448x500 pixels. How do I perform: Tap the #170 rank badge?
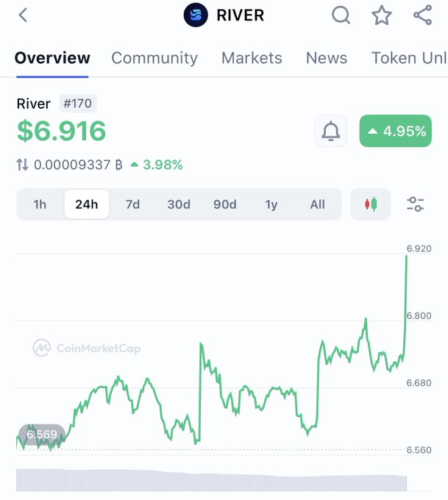click(78, 104)
